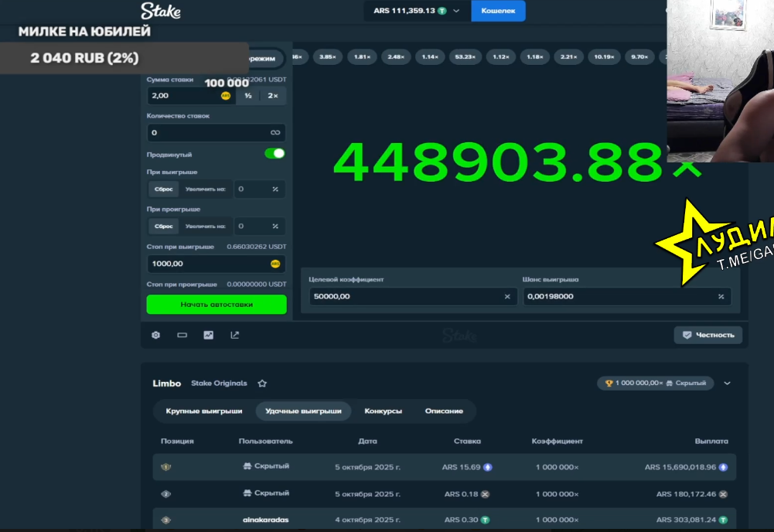The height and width of the screenshot is (532, 774).
Task: Select Сброс under При выигрыше
Action: coord(163,189)
